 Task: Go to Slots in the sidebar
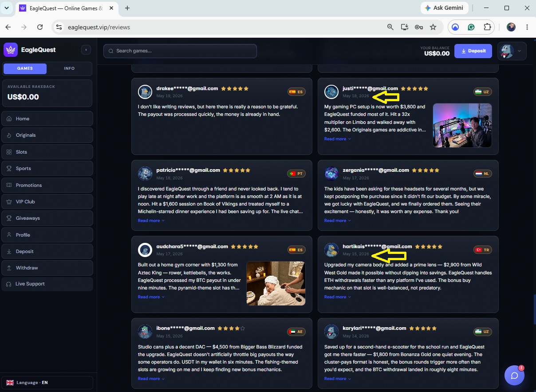[x=47, y=152]
